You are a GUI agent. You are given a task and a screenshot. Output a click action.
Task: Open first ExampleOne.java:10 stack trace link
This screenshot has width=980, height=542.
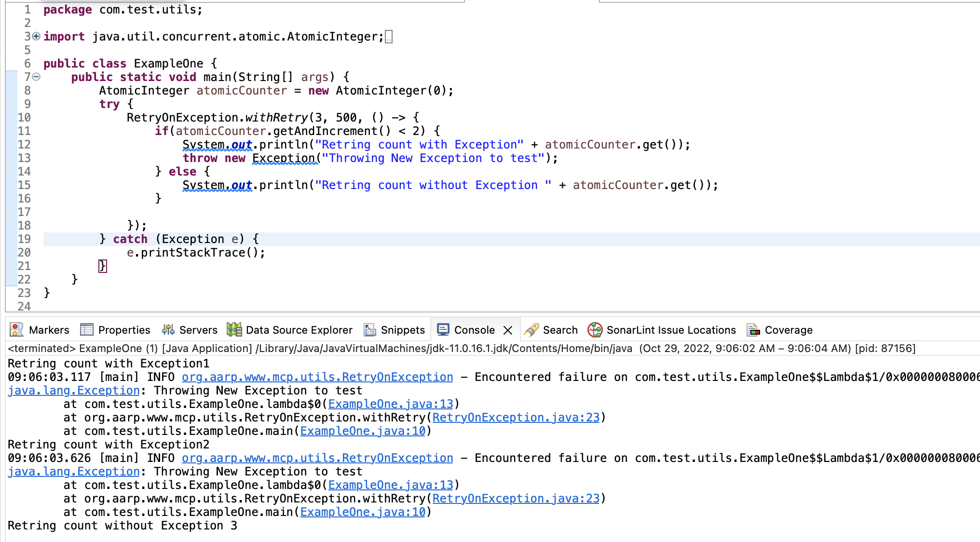[x=363, y=431]
